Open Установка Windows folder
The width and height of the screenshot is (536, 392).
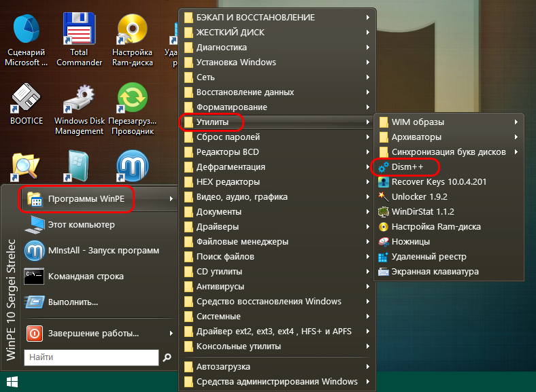(278, 63)
